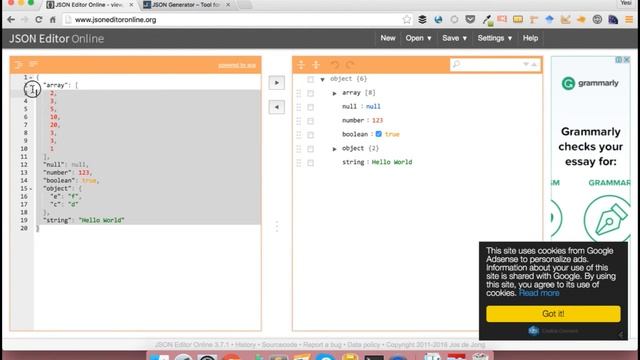Open actions box for root object row

(x=311, y=79)
